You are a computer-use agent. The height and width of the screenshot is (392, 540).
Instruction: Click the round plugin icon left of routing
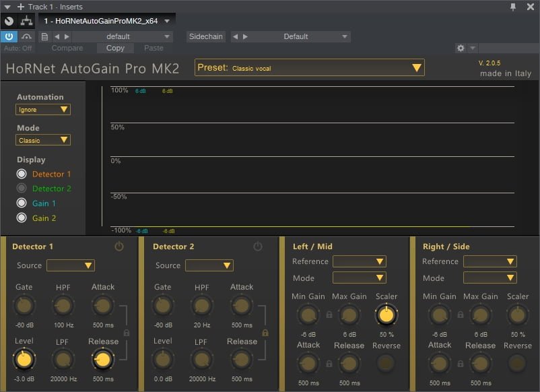pyautogui.click(x=9, y=21)
